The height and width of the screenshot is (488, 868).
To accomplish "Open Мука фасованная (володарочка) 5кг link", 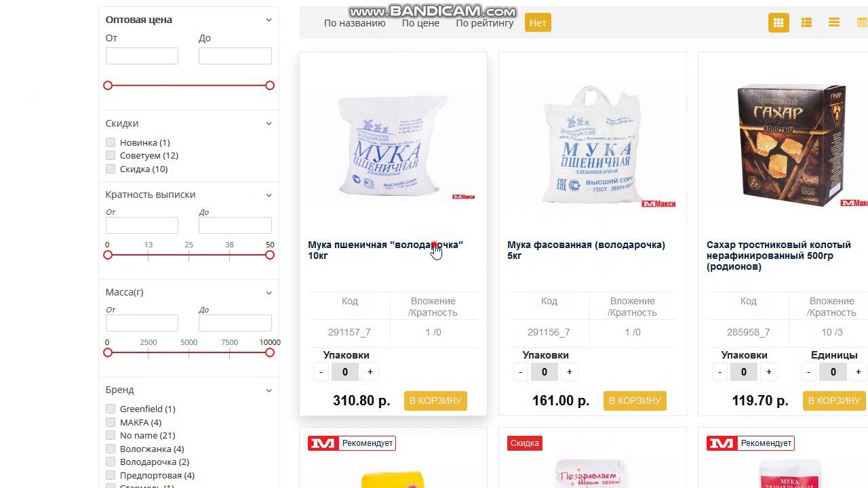I will click(x=586, y=250).
